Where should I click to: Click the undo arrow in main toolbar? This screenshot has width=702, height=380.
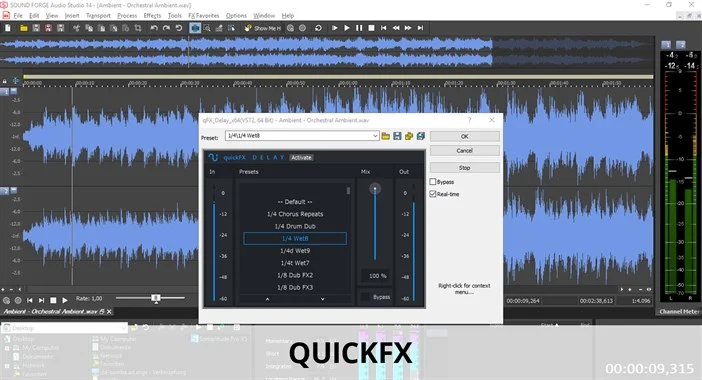(x=154, y=28)
